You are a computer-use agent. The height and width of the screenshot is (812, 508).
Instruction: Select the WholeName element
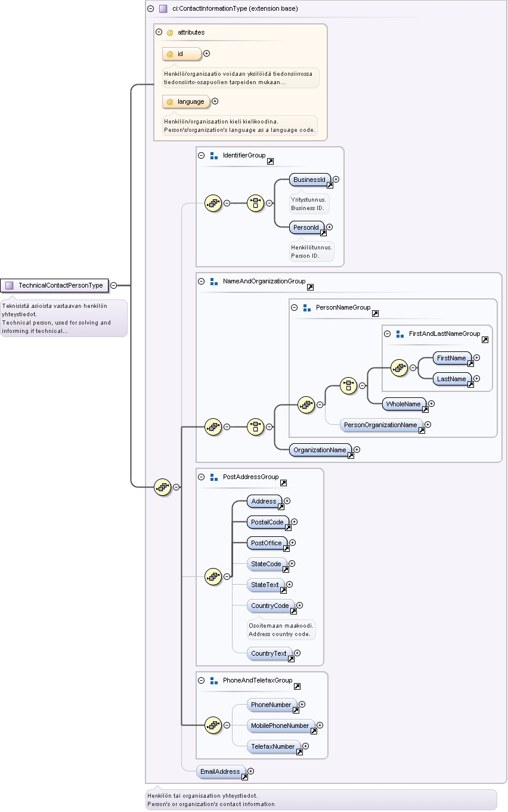[x=404, y=405]
